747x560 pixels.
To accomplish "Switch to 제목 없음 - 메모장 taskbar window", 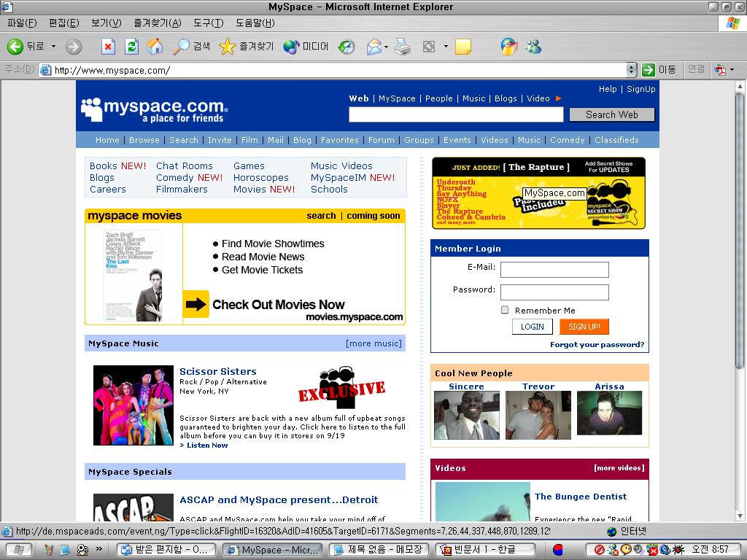I will coord(379,550).
